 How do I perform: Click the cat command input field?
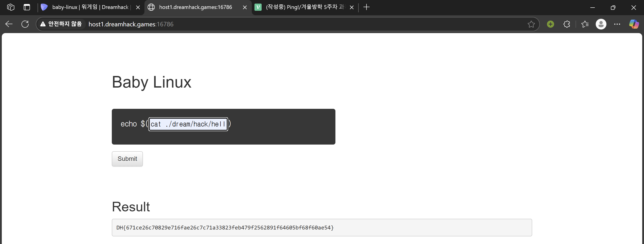pyautogui.click(x=188, y=124)
